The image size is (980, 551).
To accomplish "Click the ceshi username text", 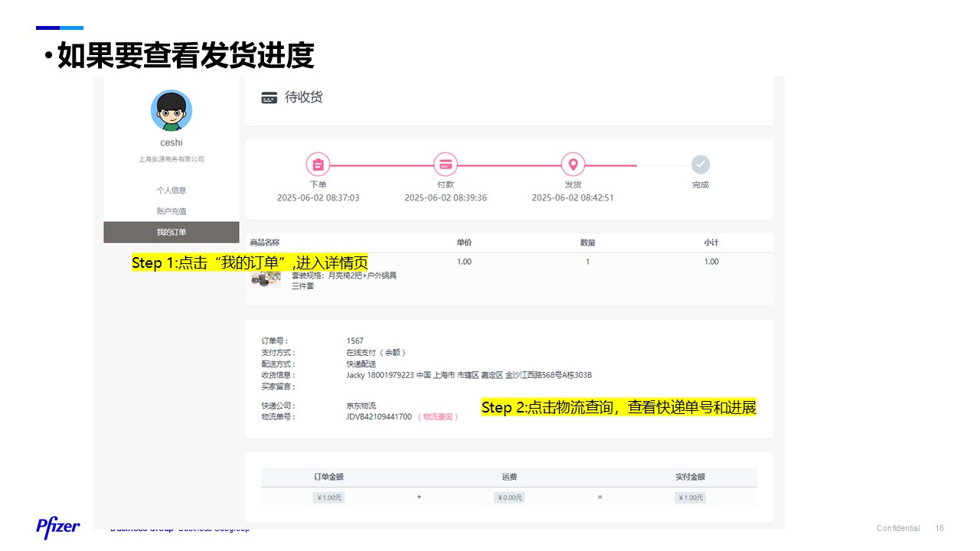I will [171, 143].
